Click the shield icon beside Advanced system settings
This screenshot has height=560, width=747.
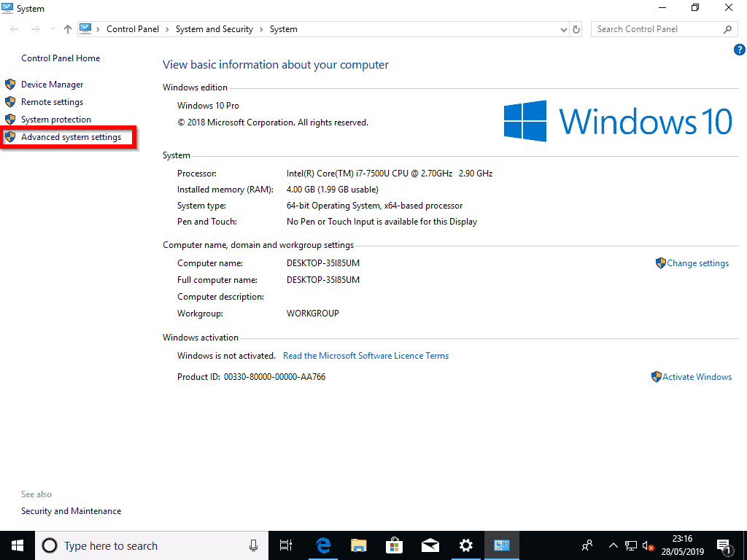coord(10,137)
